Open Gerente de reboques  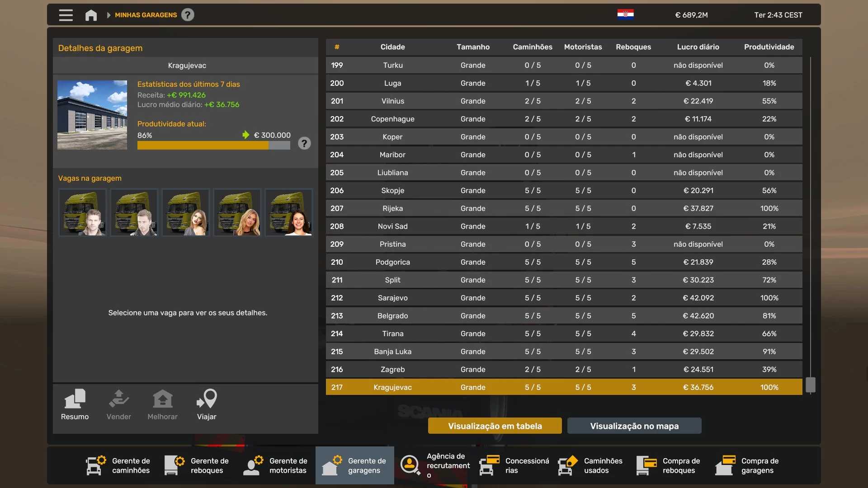pyautogui.click(x=197, y=465)
